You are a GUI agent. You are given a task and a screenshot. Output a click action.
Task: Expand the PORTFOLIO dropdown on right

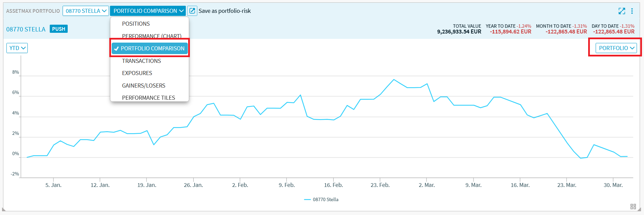click(616, 48)
